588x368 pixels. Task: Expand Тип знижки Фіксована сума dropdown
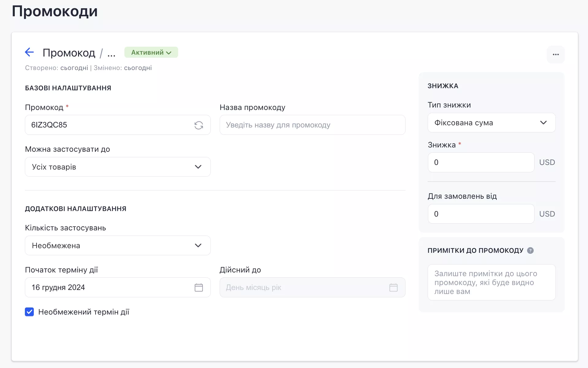click(x=492, y=123)
